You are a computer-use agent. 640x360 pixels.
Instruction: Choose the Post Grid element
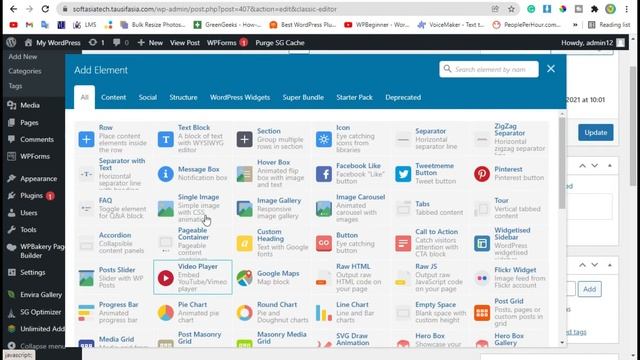509,313
